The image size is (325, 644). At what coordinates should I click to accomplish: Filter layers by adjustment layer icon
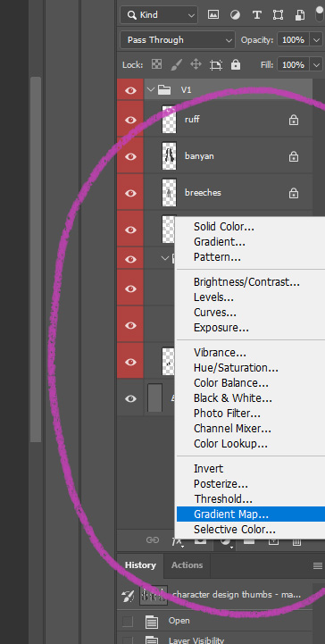point(235,15)
